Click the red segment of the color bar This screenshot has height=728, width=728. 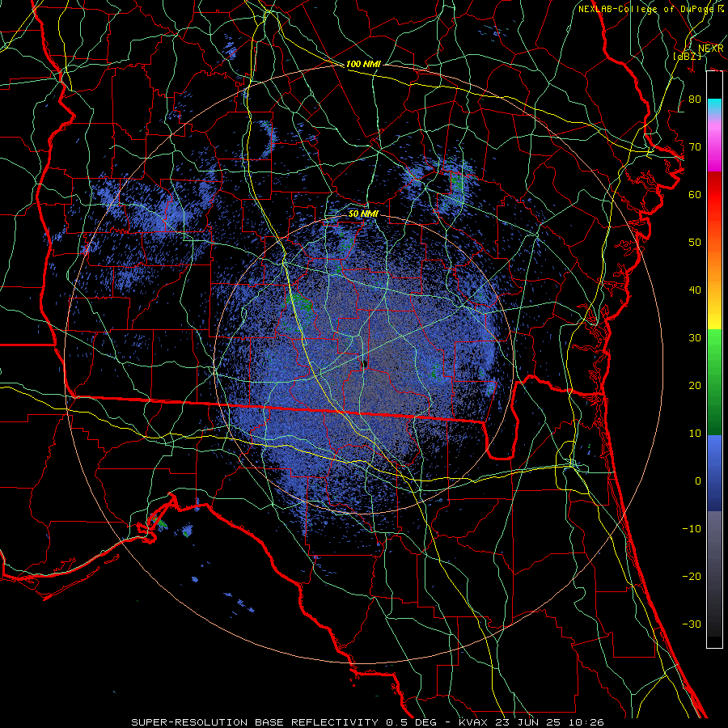click(x=714, y=195)
